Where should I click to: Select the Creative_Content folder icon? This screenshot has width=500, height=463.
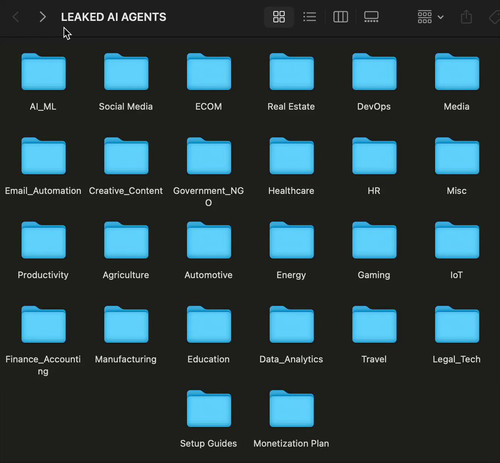coord(126,156)
